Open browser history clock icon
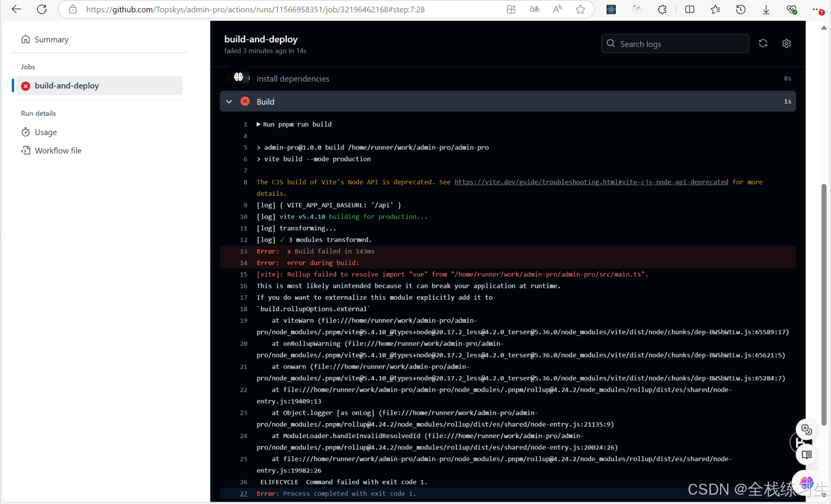 pyautogui.click(x=741, y=9)
